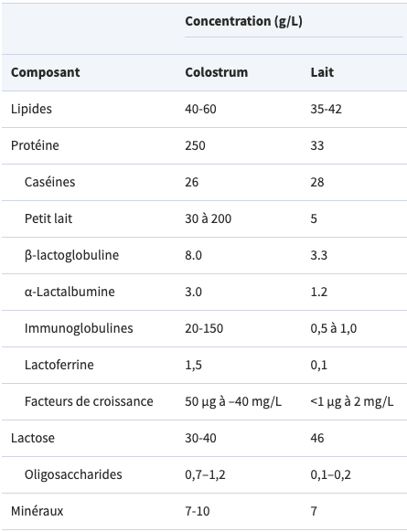Select the Composant column header

(x=46, y=72)
